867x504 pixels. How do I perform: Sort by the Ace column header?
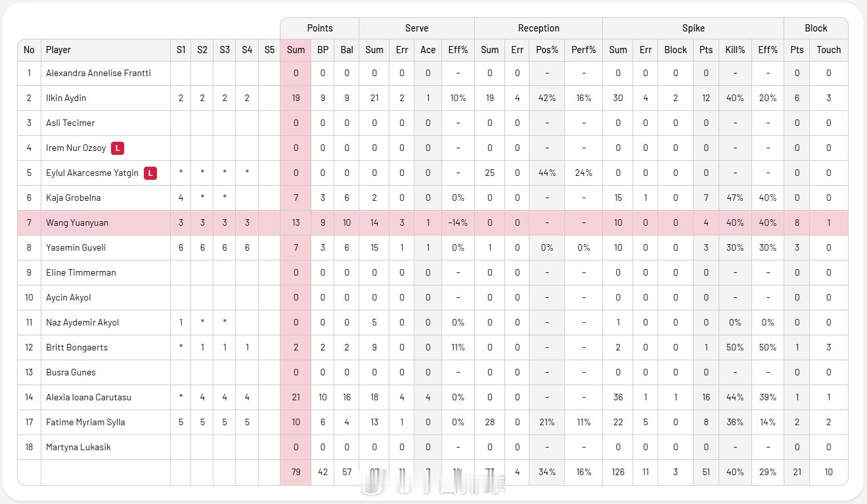428,50
